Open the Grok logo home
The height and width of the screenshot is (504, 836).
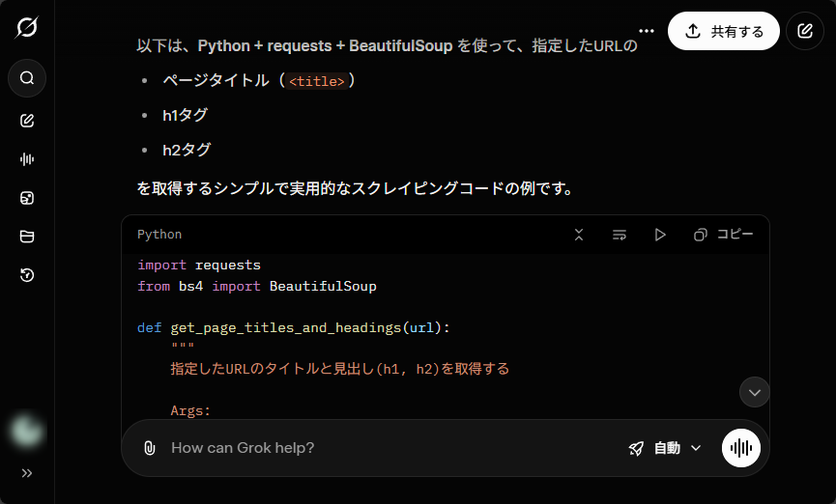pos(27,27)
